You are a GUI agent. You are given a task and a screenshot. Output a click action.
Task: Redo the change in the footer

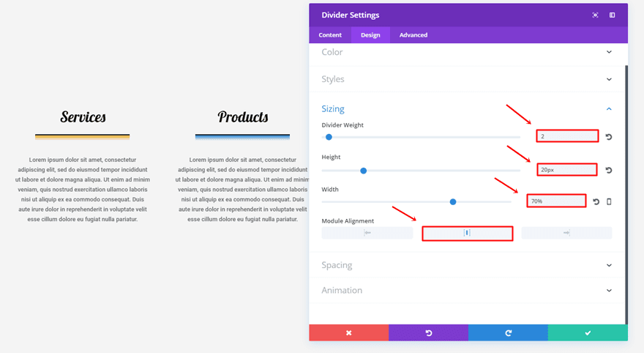click(508, 332)
